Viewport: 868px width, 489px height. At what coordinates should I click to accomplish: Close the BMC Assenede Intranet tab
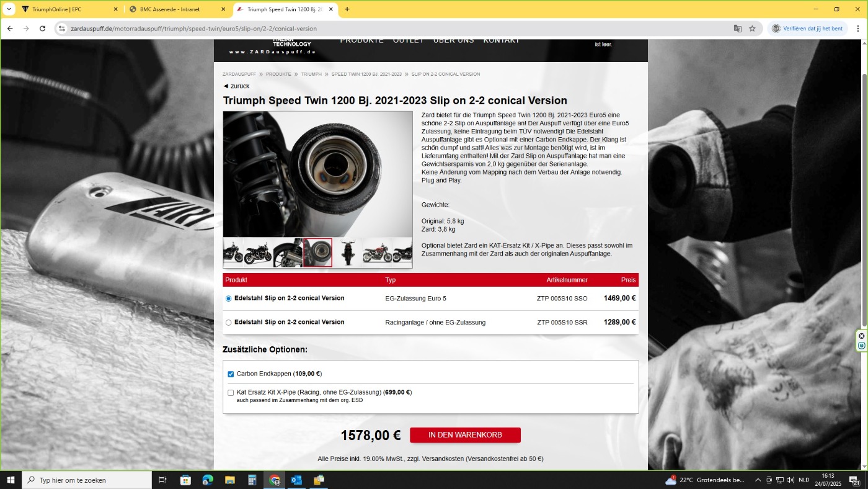(x=223, y=9)
